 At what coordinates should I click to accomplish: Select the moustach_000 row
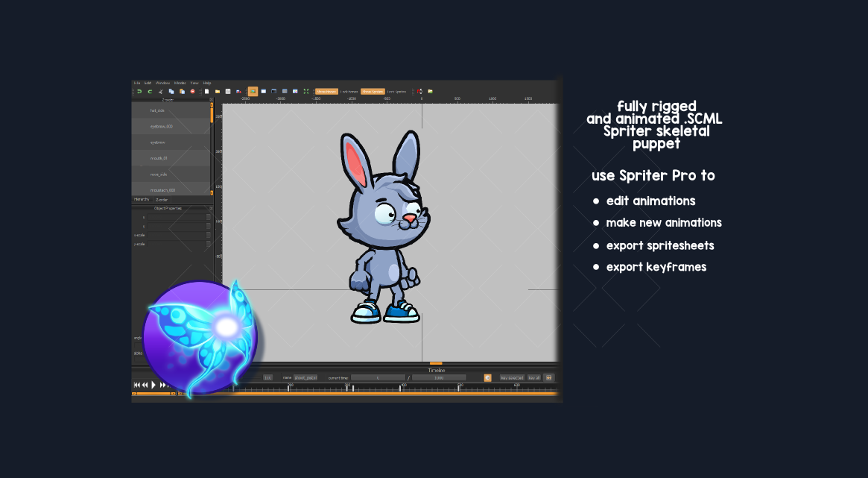click(171, 189)
